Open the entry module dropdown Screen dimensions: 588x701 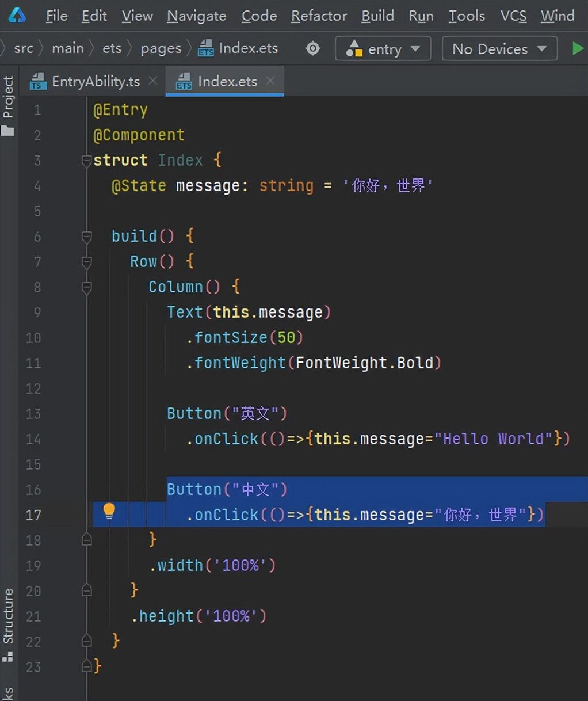(x=383, y=49)
